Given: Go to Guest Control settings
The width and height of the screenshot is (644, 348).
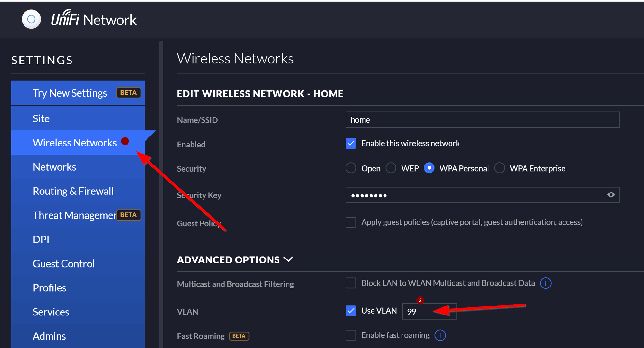Looking at the screenshot, I should tap(64, 263).
